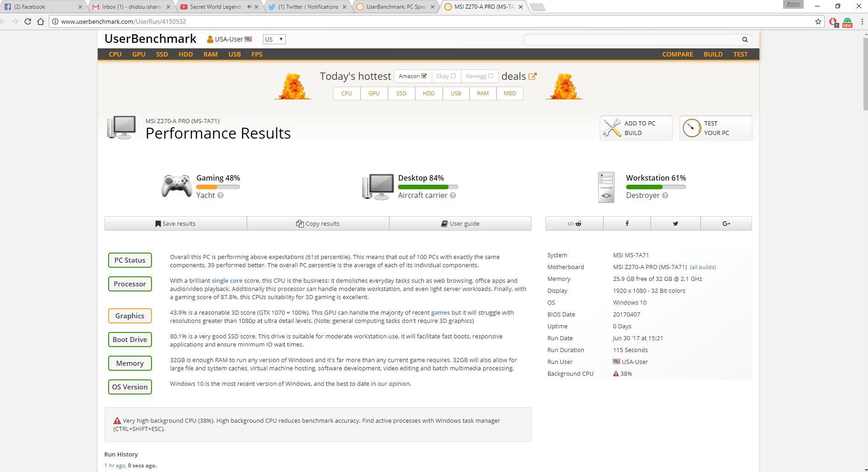868x472 pixels.
Task: Click the Memory section button
Action: (x=130, y=363)
